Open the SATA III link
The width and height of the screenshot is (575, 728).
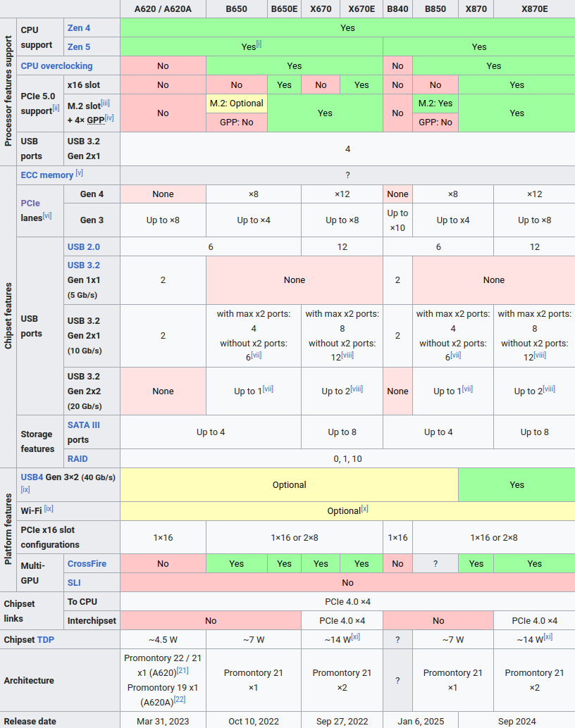point(84,425)
